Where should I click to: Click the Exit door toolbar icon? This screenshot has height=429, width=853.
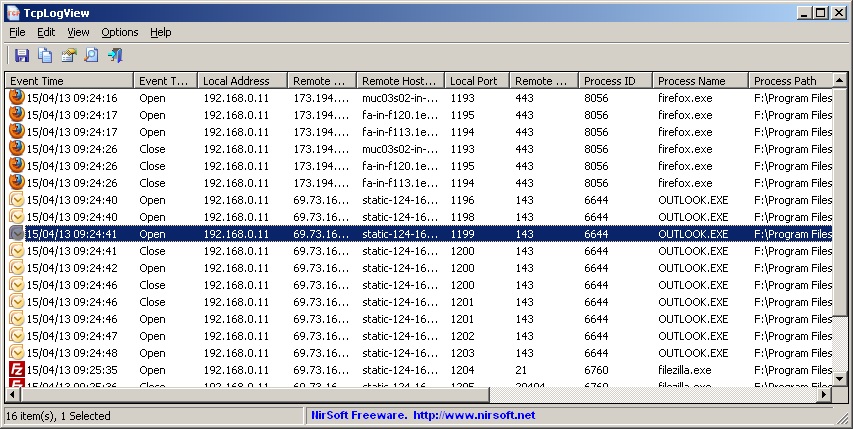click(x=115, y=56)
